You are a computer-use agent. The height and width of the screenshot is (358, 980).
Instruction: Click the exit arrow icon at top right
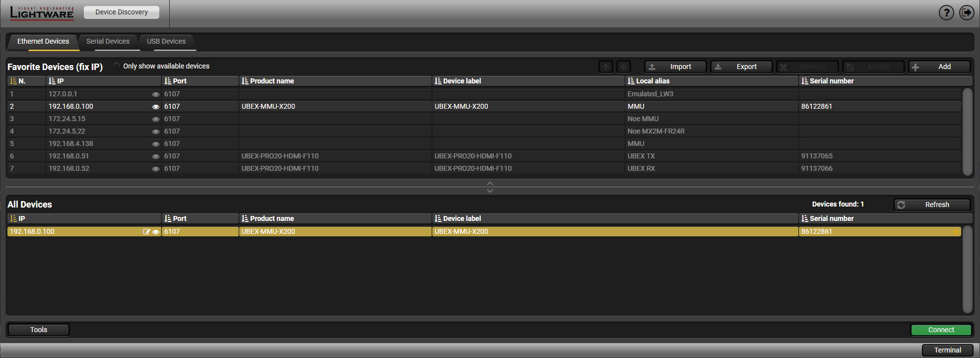[x=967, y=12]
